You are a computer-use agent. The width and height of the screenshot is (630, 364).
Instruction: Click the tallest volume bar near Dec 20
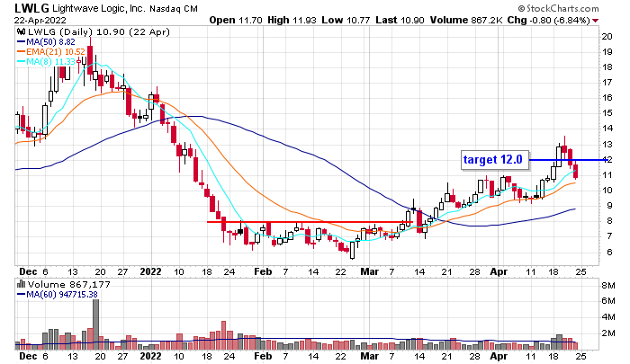(x=95, y=324)
